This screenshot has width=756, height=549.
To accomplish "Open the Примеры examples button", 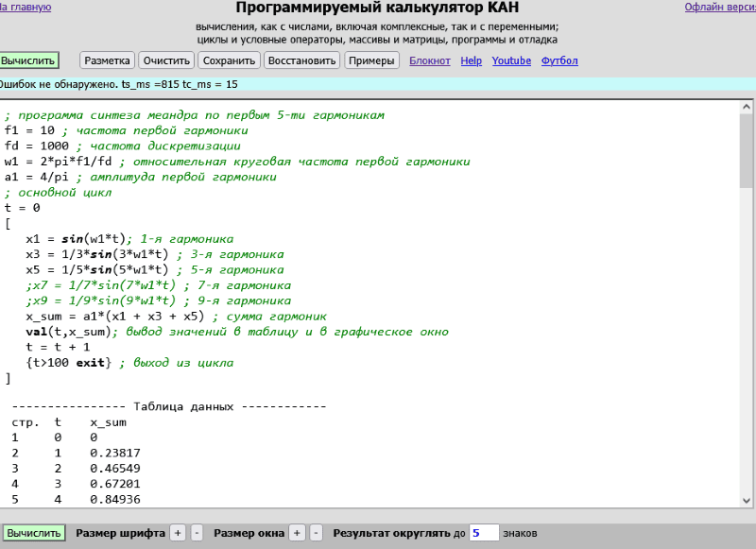I will coord(371,60).
